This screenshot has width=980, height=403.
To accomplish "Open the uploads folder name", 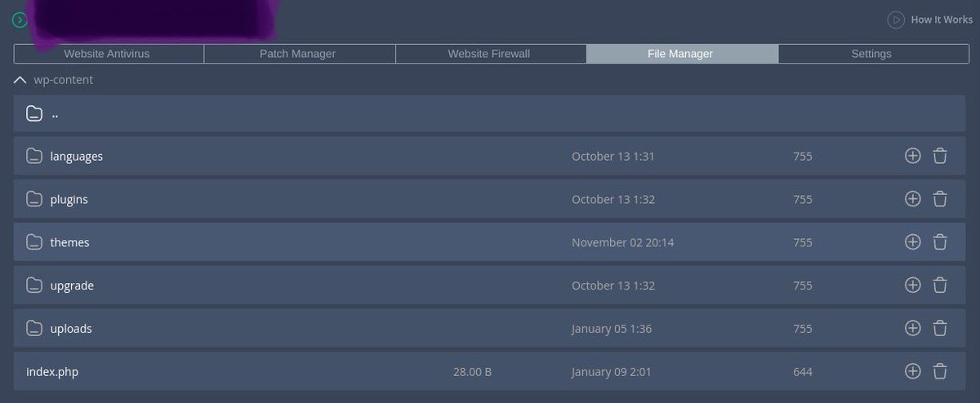I will 71,329.
